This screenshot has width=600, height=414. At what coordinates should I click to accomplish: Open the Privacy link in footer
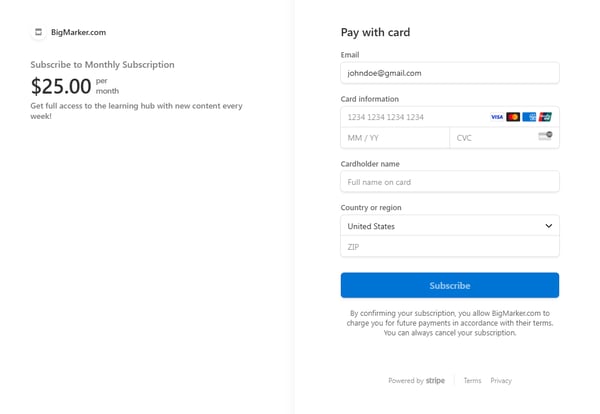point(501,381)
